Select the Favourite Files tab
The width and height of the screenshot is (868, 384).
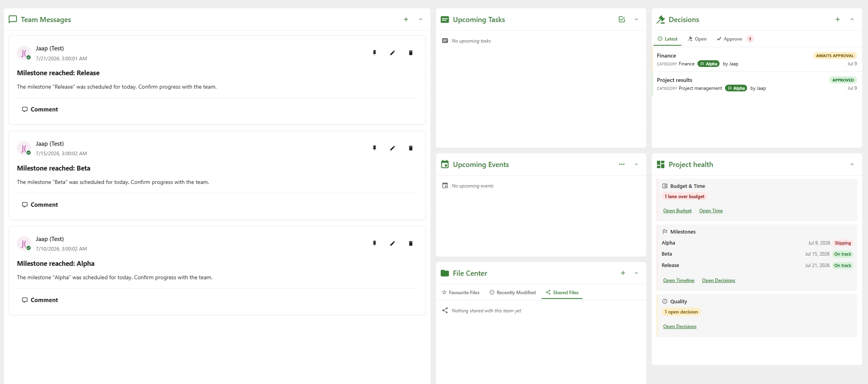[x=461, y=293]
